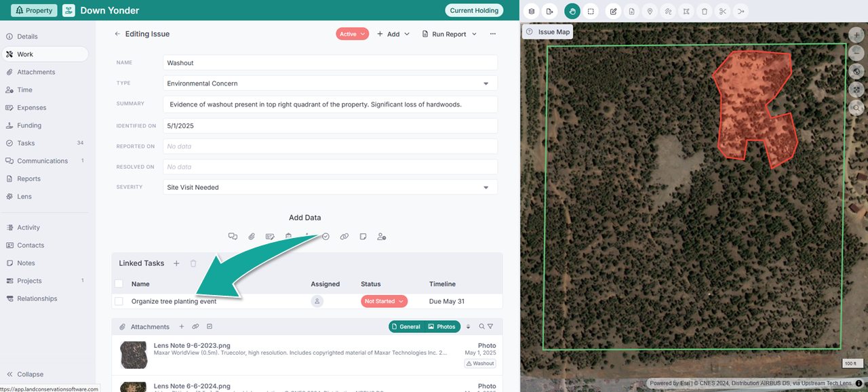Click the unassigned person avatar
The width and height of the screenshot is (868, 392).
(317, 301)
